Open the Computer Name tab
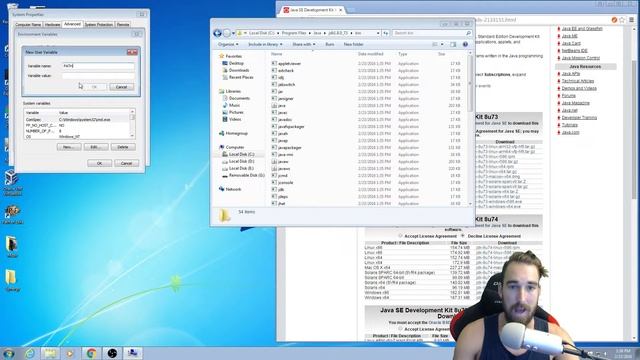Screen dimensions: 640x360 [x=28, y=24]
